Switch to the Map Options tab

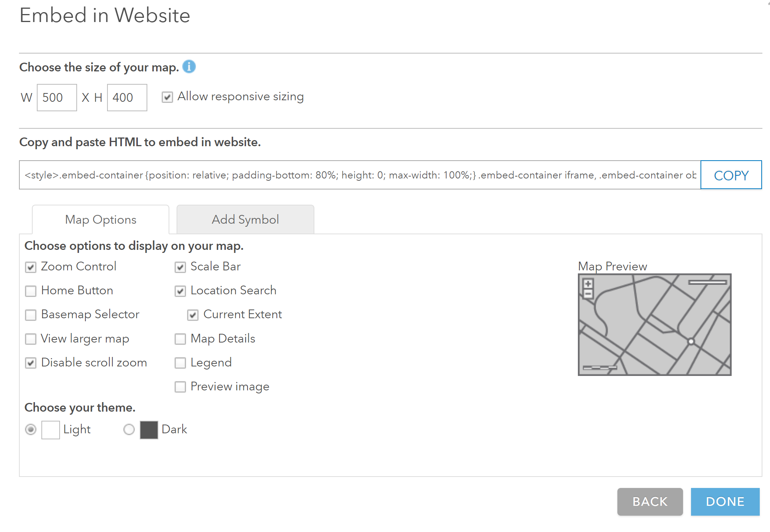pyautogui.click(x=100, y=219)
